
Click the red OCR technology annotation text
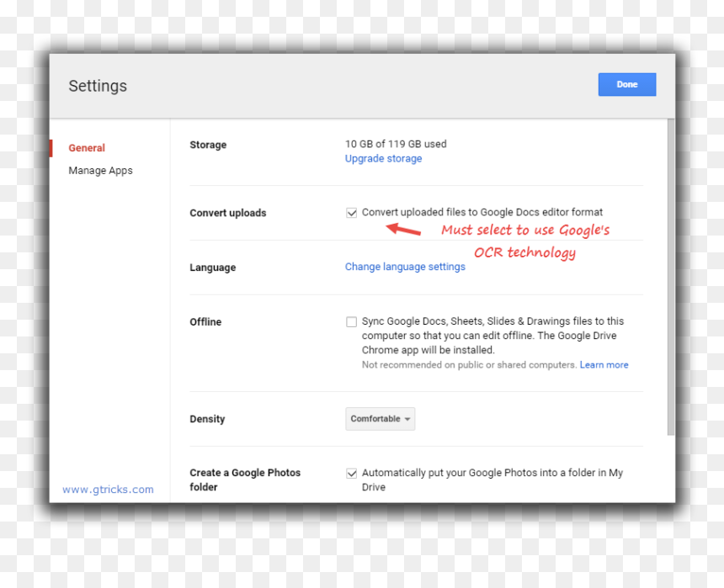pyautogui.click(x=525, y=252)
